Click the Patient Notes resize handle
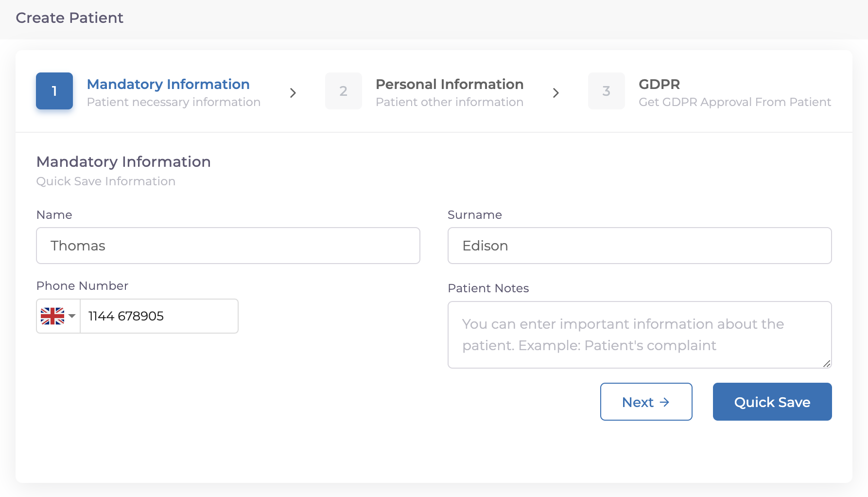Screen dimensions: 868x497 (x=826, y=363)
